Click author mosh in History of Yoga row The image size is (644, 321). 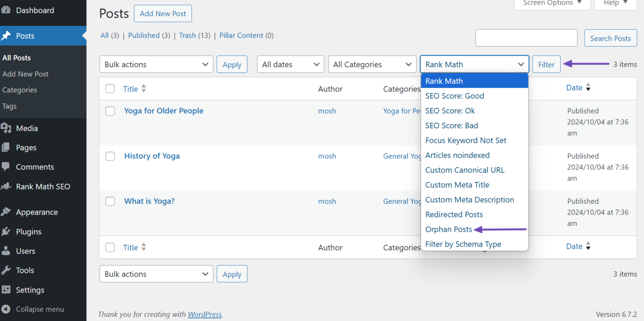tap(327, 156)
